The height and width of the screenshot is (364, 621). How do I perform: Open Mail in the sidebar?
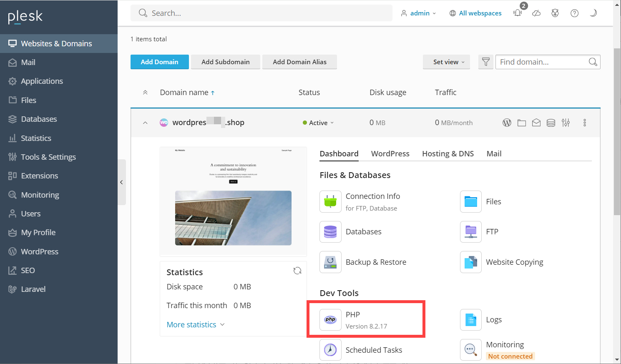click(59, 62)
